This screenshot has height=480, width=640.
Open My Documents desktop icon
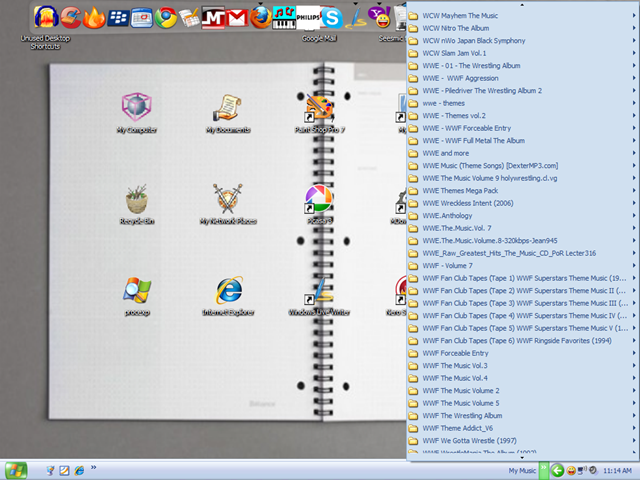point(228,113)
